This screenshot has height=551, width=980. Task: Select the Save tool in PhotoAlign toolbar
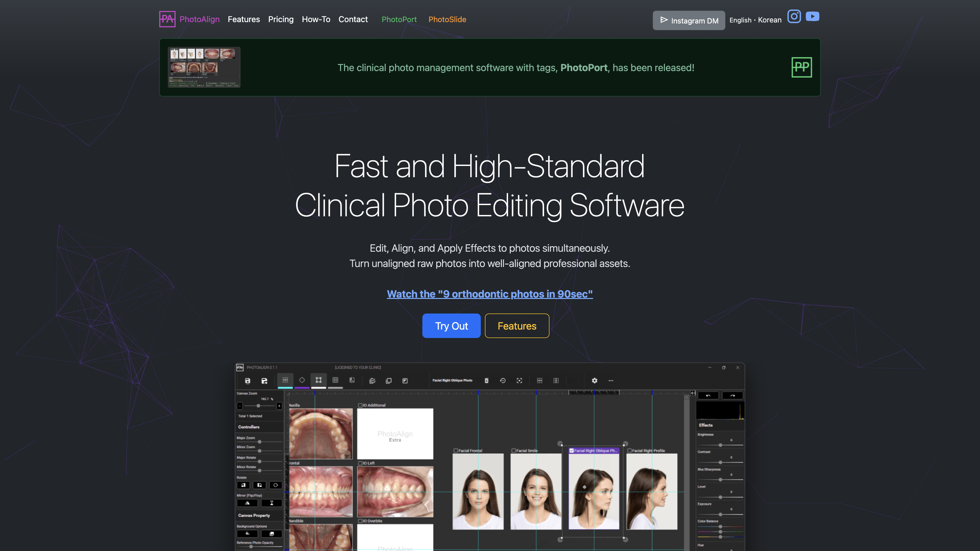(247, 381)
